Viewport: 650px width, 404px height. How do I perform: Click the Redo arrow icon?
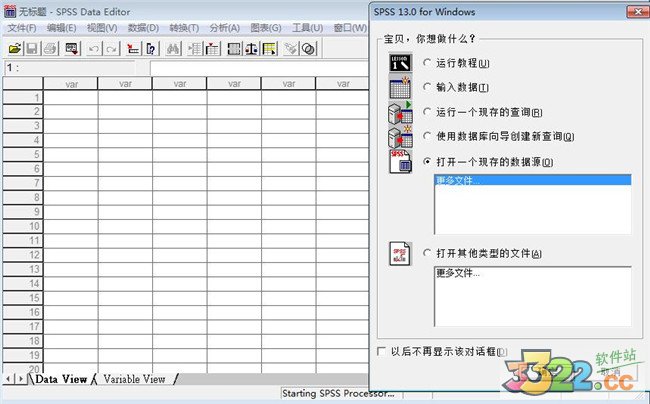point(112,49)
